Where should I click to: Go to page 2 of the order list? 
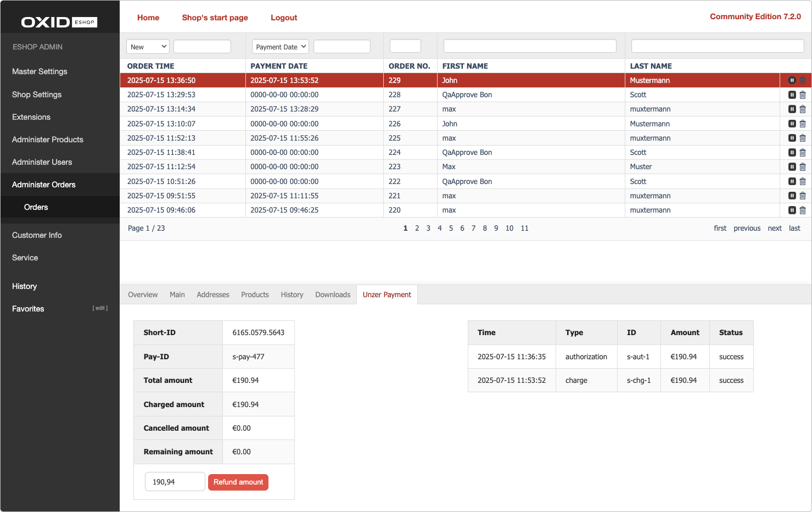[417, 228]
